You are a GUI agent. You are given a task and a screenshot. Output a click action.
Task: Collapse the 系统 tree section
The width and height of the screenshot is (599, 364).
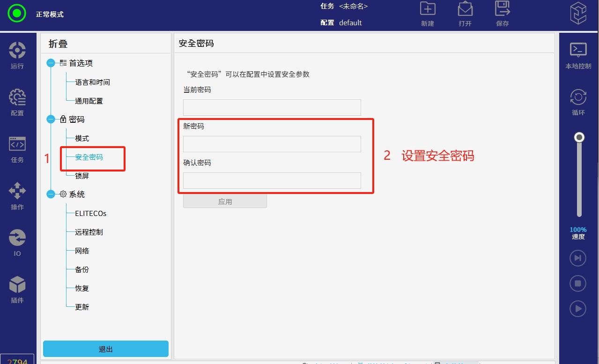point(51,194)
